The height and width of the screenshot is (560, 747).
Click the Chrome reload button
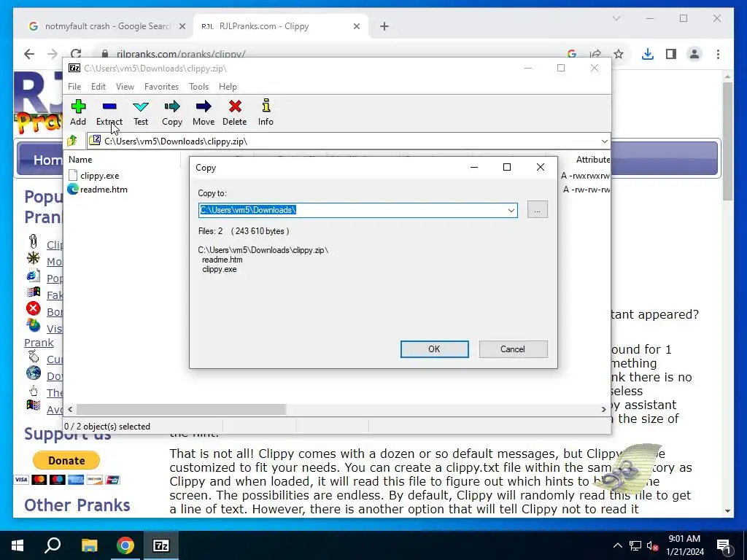[76, 54]
